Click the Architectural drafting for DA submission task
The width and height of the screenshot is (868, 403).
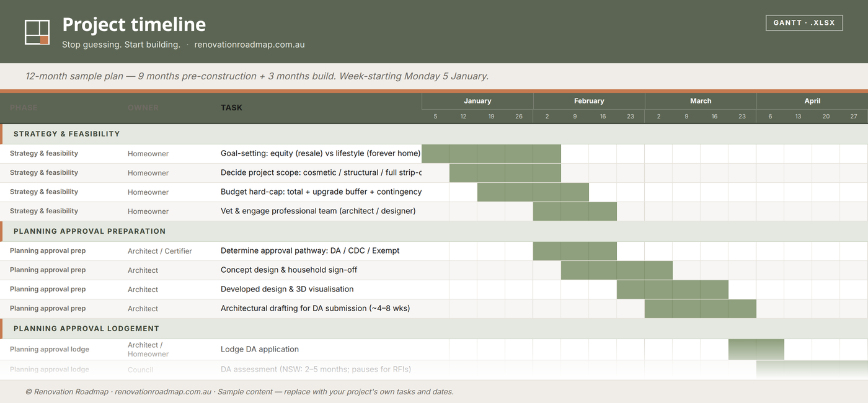click(x=315, y=308)
